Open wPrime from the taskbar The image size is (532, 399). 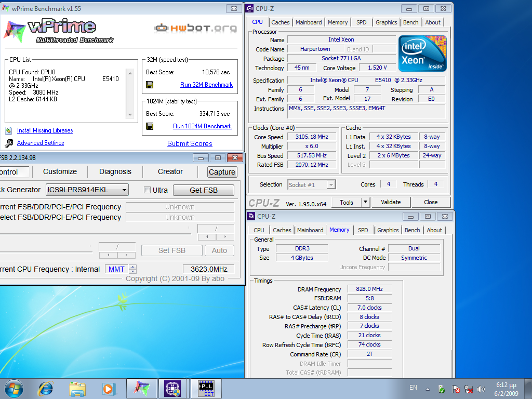(141, 389)
